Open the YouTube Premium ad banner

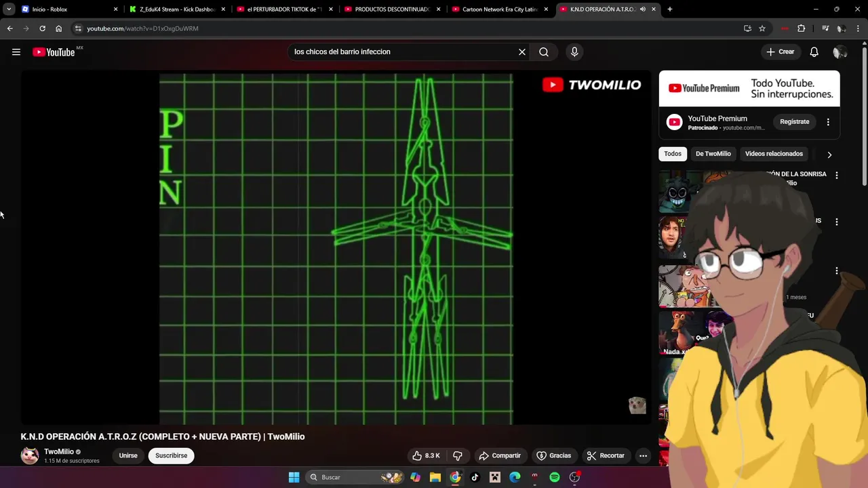[x=749, y=89]
